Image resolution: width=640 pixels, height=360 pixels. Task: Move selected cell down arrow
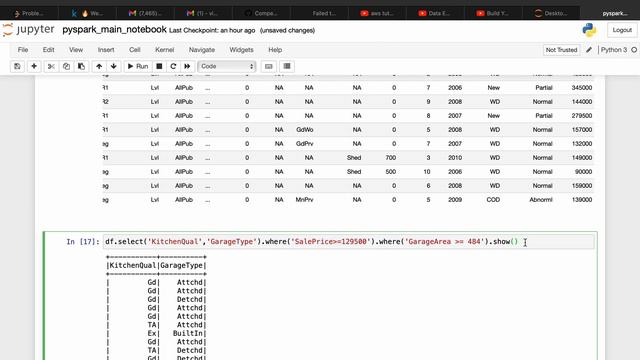click(113, 66)
